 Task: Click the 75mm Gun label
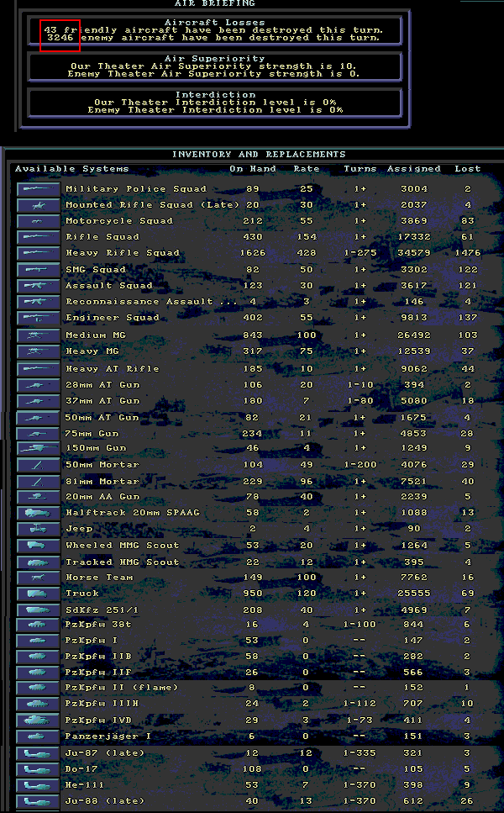click(92, 434)
